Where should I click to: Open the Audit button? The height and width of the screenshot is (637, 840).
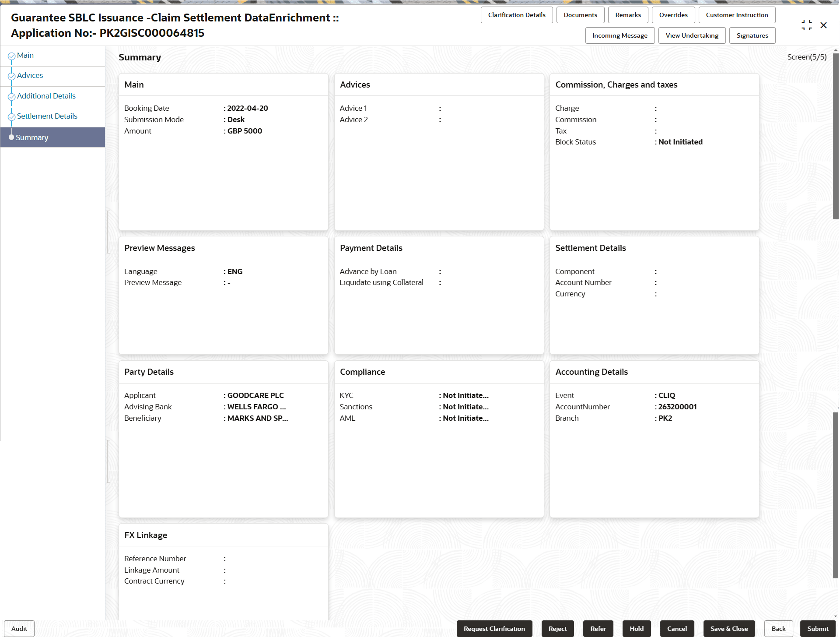tap(19, 629)
